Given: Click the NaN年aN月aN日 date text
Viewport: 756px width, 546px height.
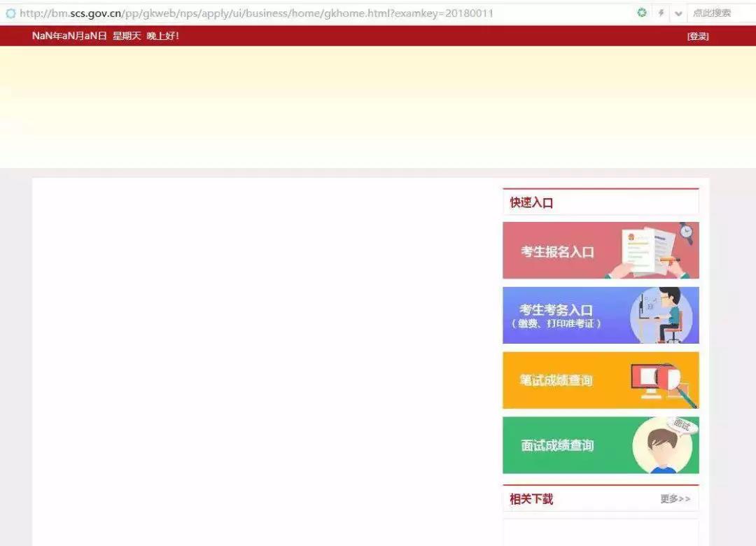Looking at the screenshot, I should coord(69,36).
